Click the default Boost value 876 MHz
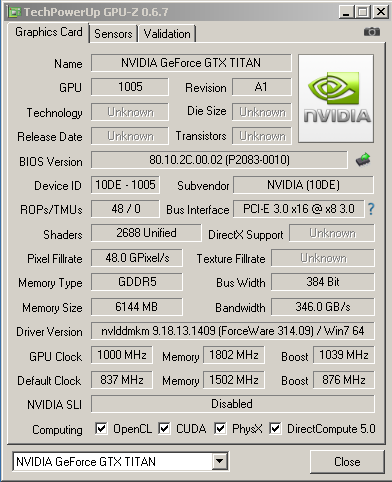This screenshot has height=482, width=392. (344, 380)
